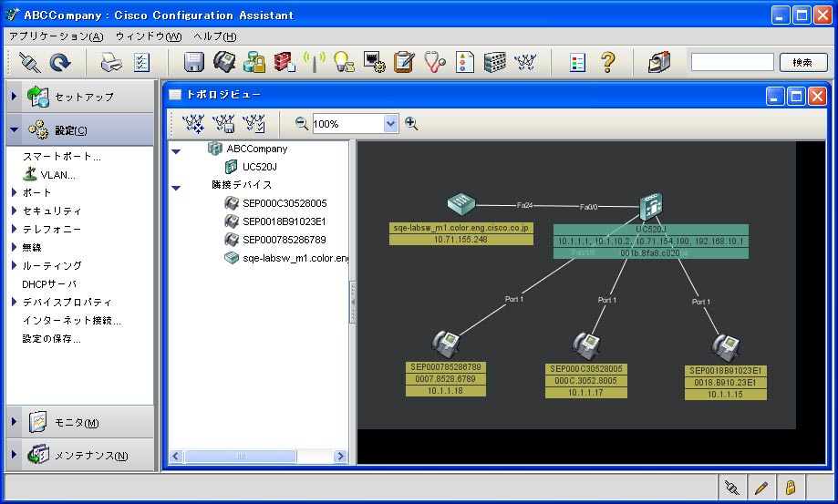
Task: Click the status bar pencil icon
Action: [761, 488]
